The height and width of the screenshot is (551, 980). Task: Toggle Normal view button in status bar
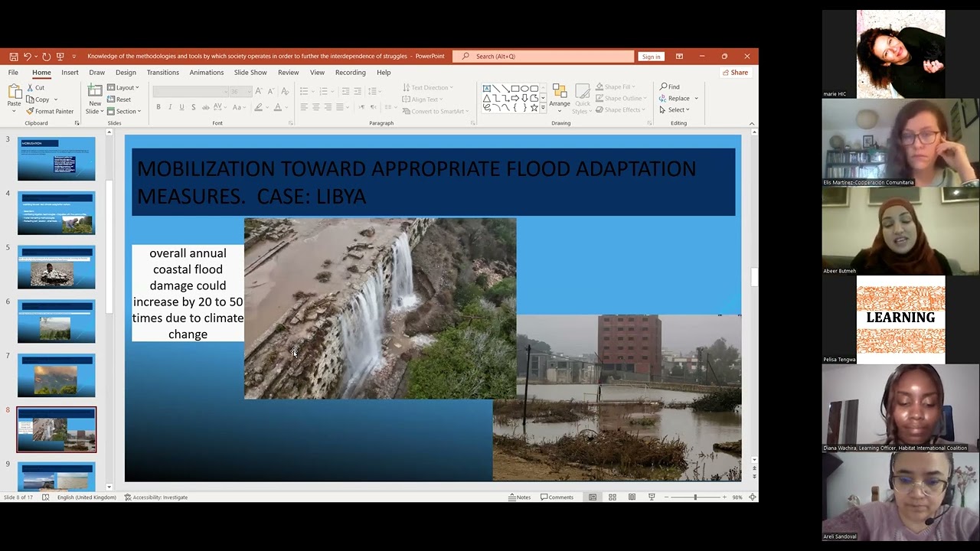(x=593, y=497)
